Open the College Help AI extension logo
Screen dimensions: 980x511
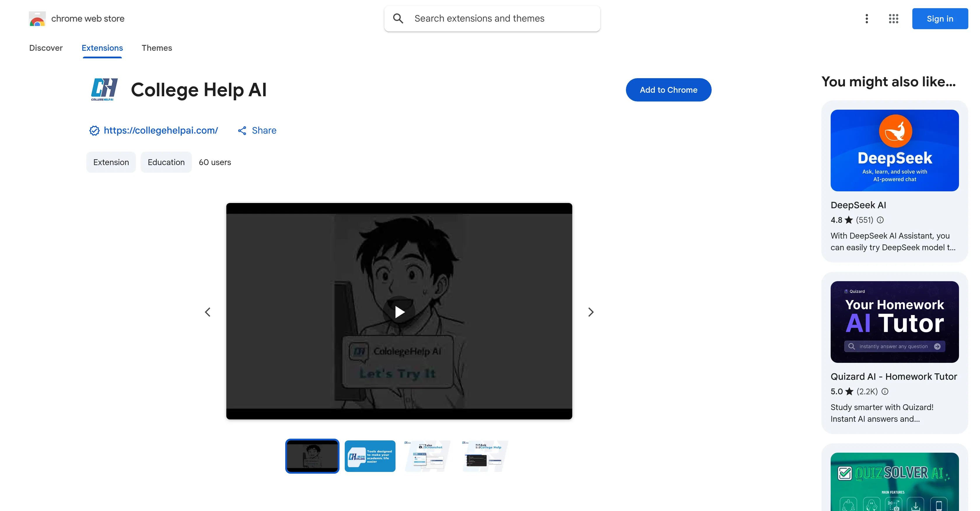click(x=105, y=90)
